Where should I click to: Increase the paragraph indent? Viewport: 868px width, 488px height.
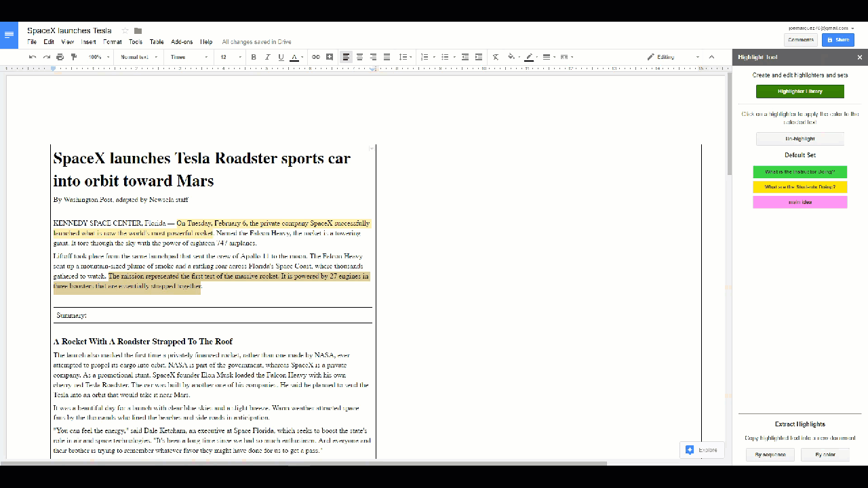coord(479,57)
